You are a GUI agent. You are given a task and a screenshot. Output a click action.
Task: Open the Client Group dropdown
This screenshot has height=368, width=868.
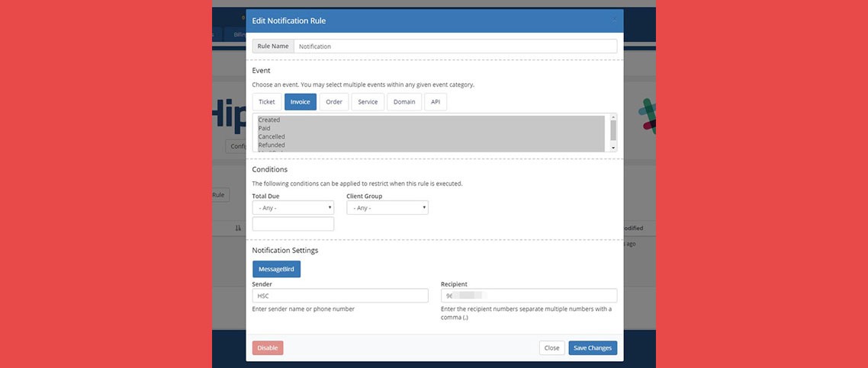(387, 207)
